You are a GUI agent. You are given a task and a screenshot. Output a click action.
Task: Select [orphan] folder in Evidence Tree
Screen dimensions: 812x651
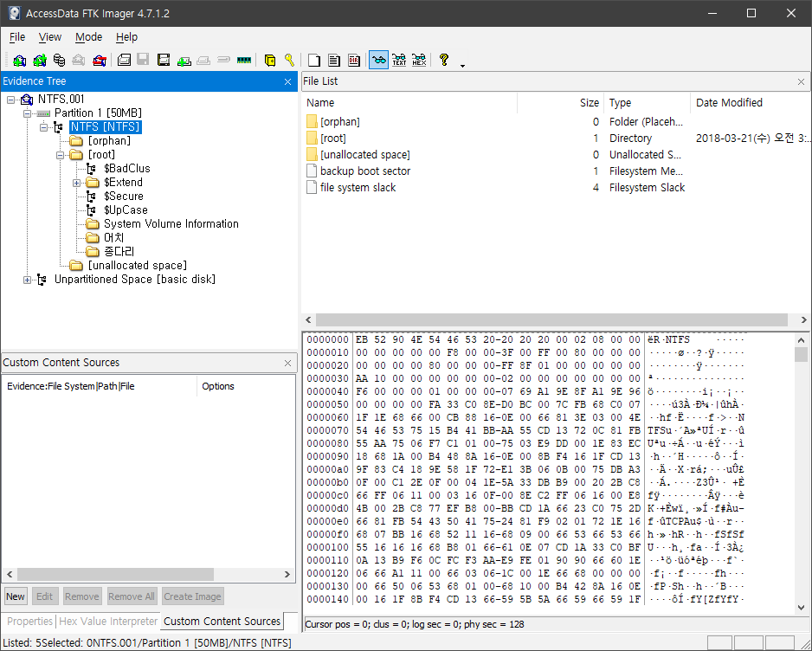(109, 141)
